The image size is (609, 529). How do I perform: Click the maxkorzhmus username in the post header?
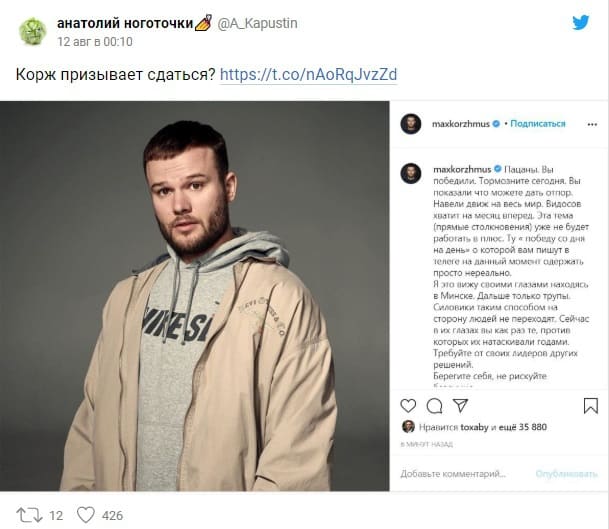tap(461, 124)
